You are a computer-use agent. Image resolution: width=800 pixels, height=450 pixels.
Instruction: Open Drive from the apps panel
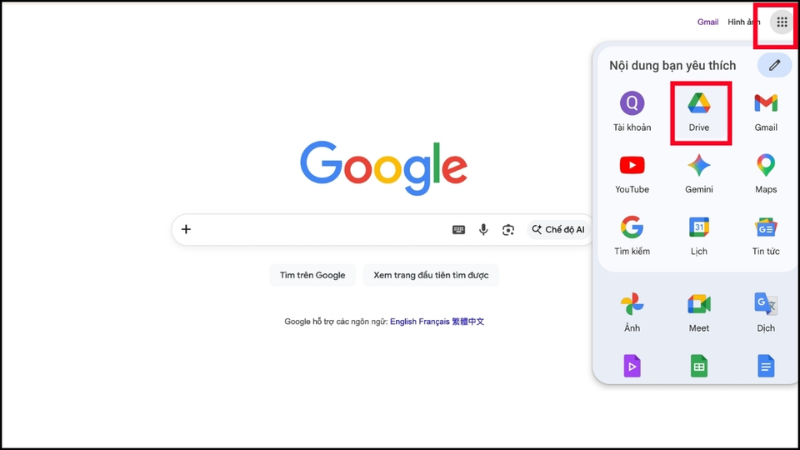[x=699, y=113]
